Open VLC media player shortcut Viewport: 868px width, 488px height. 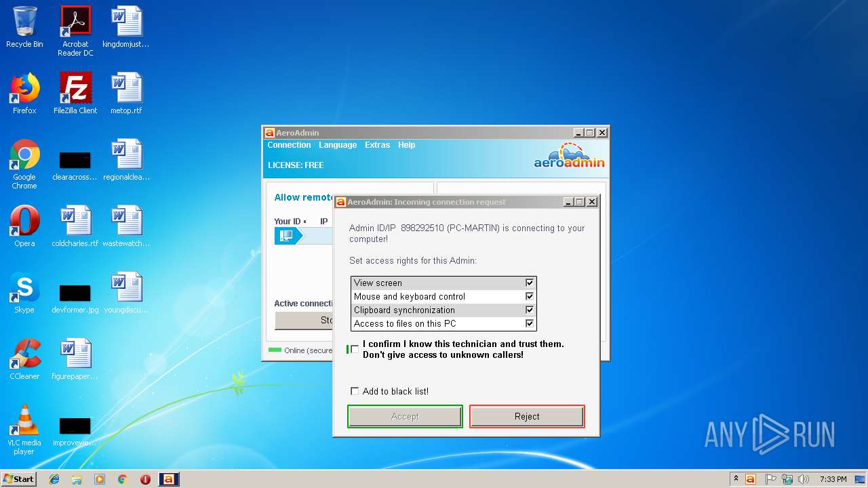(x=24, y=430)
